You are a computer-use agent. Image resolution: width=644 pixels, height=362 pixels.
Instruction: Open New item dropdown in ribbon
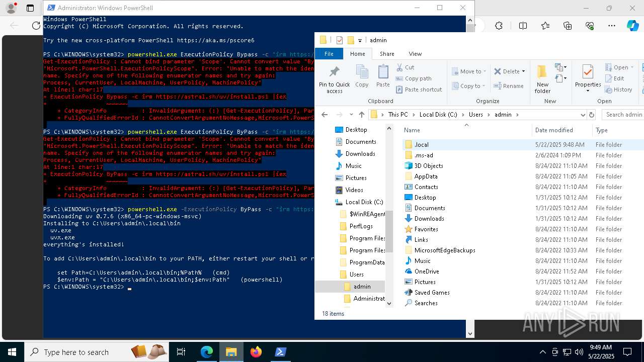click(x=560, y=67)
